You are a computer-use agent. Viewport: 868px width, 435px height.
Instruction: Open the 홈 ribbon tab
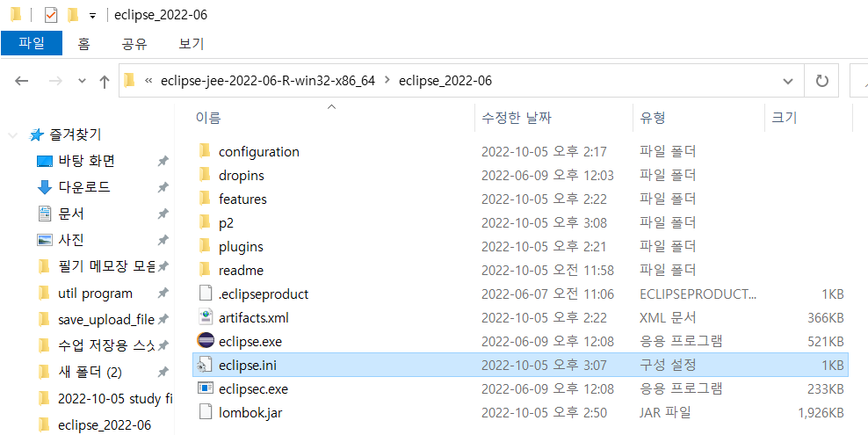(x=83, y=44)
